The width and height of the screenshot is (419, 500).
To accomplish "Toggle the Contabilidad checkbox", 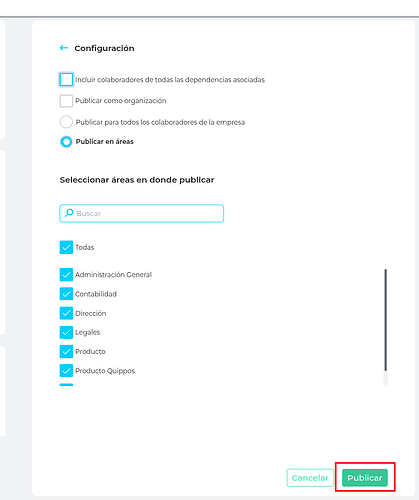I will pyautogui.click(x=66, y=294).
